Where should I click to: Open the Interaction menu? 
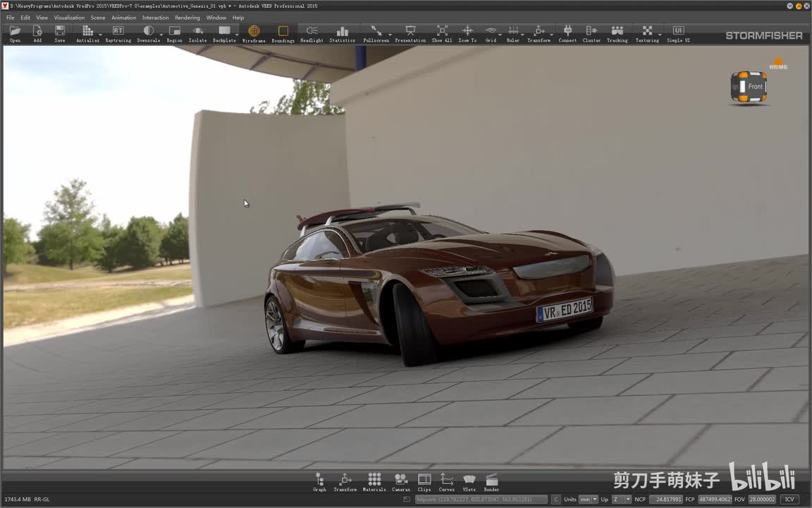tap(155, 18)
